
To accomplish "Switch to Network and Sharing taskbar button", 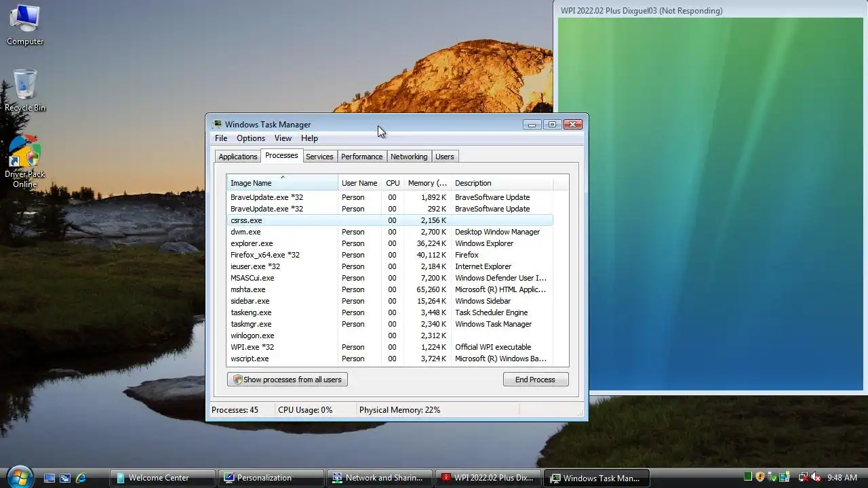I will coord(380,478).
